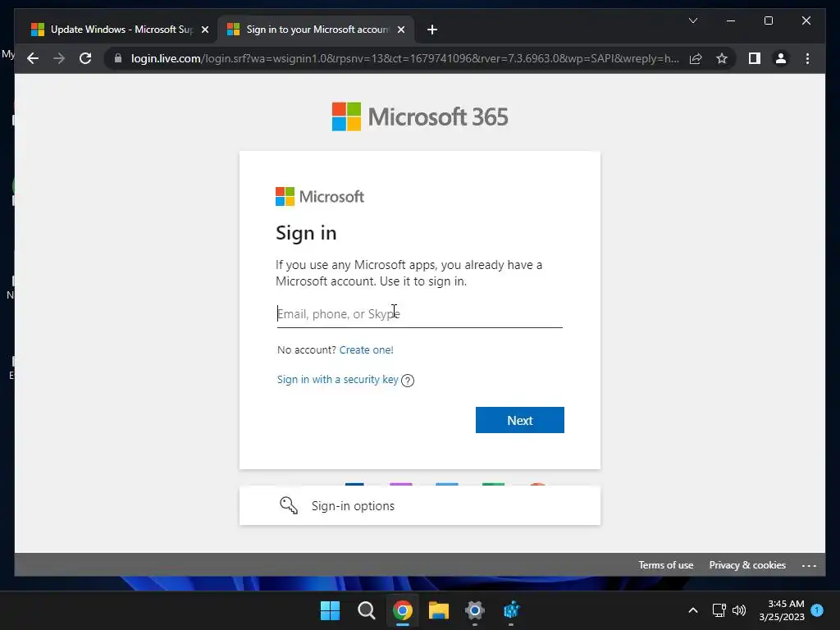Viewport: 840px width, 630px height.
Task: Open File Explorer from taskbar
Action: tap(438, 610)
